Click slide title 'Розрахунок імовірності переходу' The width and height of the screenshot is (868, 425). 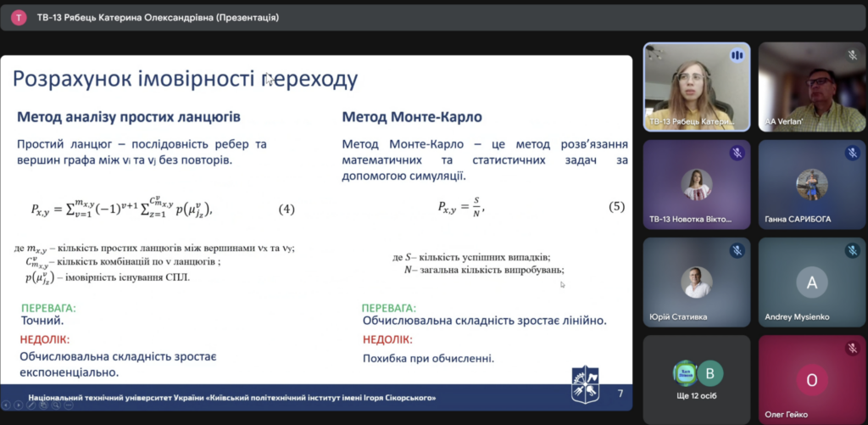186,80
